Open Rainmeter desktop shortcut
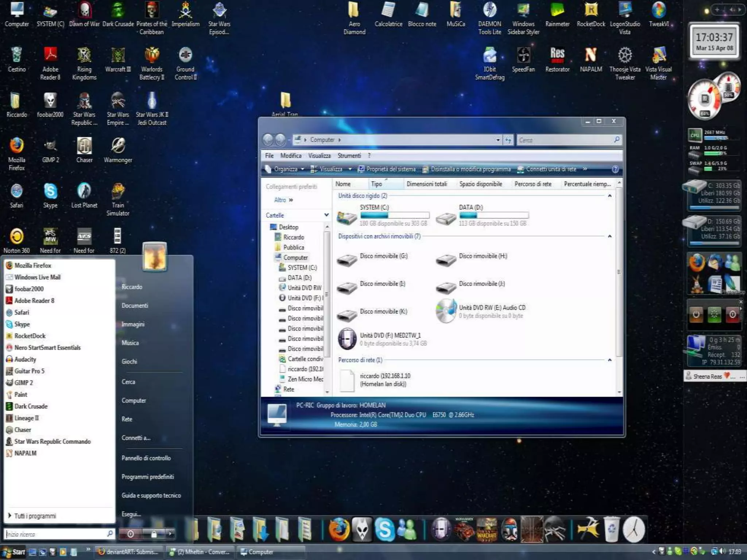747x560 pixels. 557,11
